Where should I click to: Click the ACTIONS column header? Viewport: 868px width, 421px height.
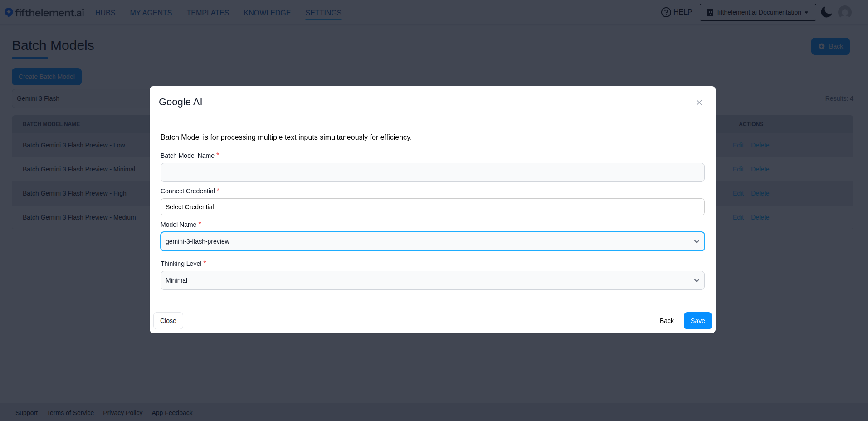pos(751,124)
